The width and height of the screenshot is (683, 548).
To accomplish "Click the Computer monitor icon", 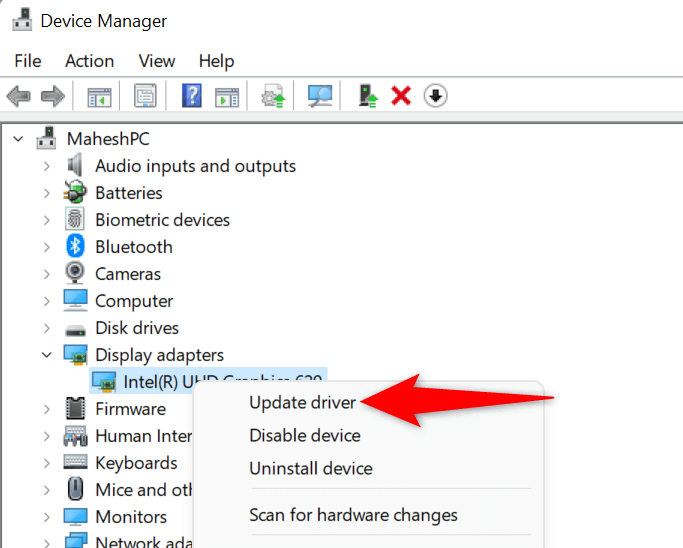I will (x=75, y=300).
